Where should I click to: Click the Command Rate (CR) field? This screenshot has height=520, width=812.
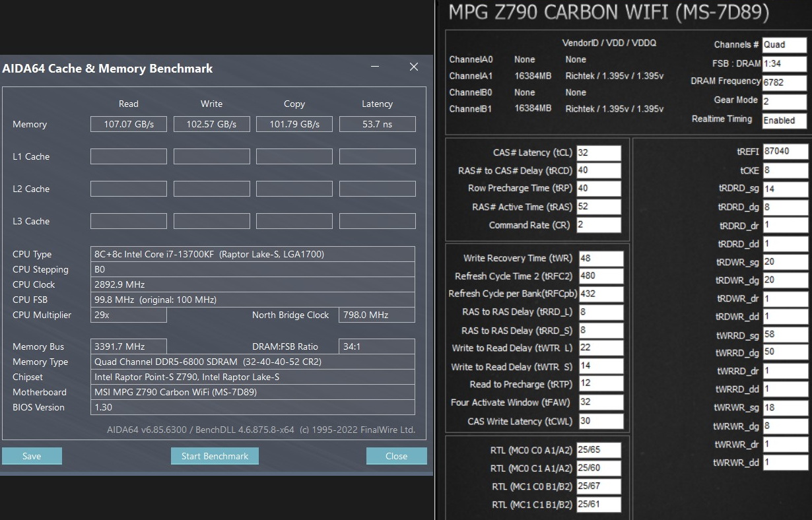[x=599, y=225]
